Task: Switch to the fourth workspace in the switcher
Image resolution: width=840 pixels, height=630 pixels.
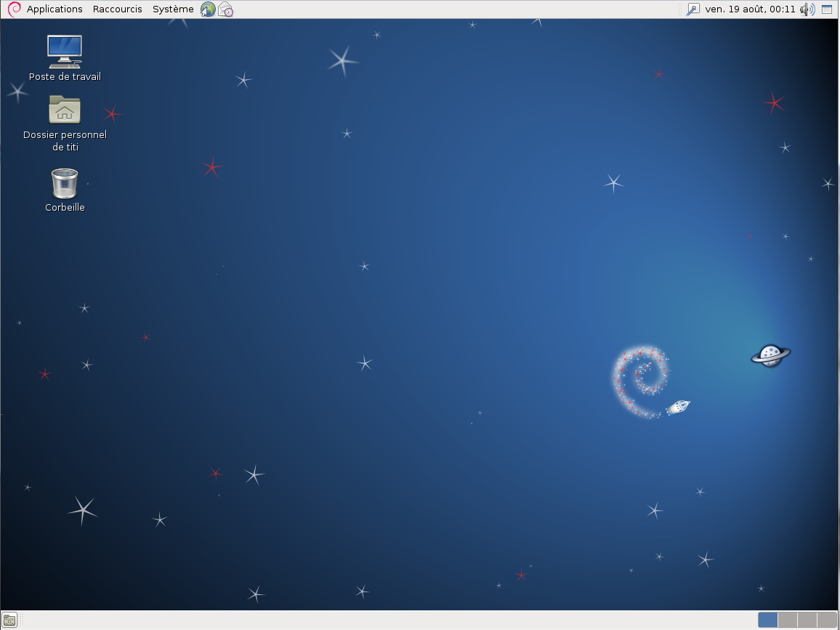Action: pyautogui.click(x=827, y=620)
